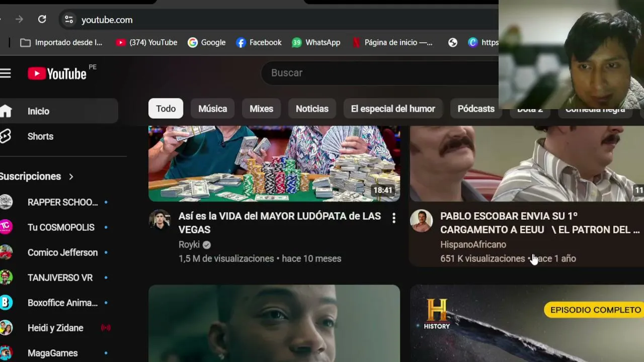
Task: Open the MagaGames channel avatar
Action: click(x=6, y=353)
